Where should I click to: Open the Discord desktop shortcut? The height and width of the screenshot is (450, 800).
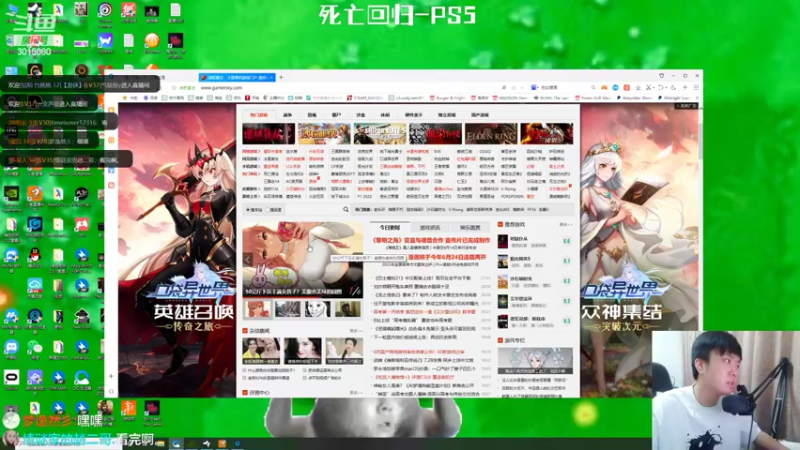click(x=11, y=348)
